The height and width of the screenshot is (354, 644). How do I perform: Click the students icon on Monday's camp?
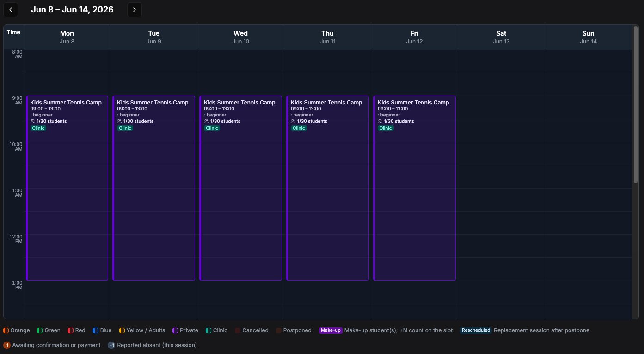(x=33, y=121)
